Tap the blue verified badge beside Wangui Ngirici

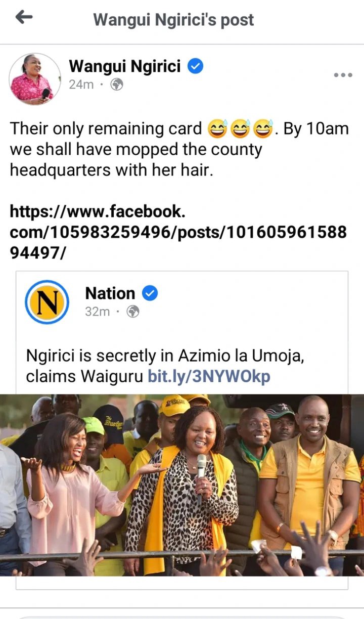tap(195, 66)
